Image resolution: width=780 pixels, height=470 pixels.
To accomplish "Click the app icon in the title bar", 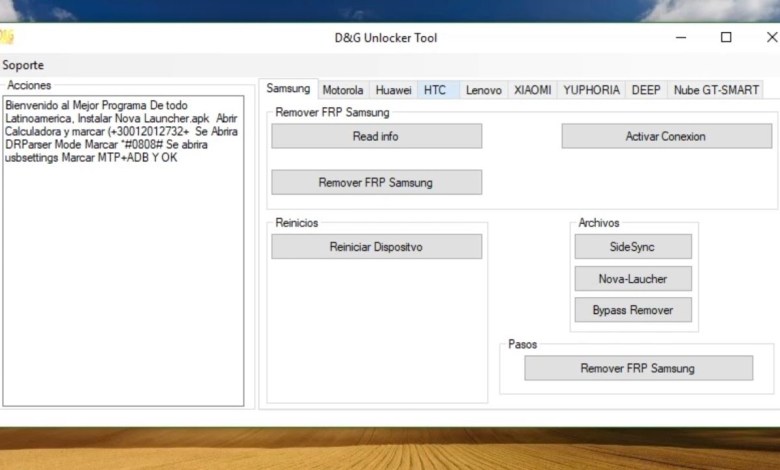I will (7, 38).
